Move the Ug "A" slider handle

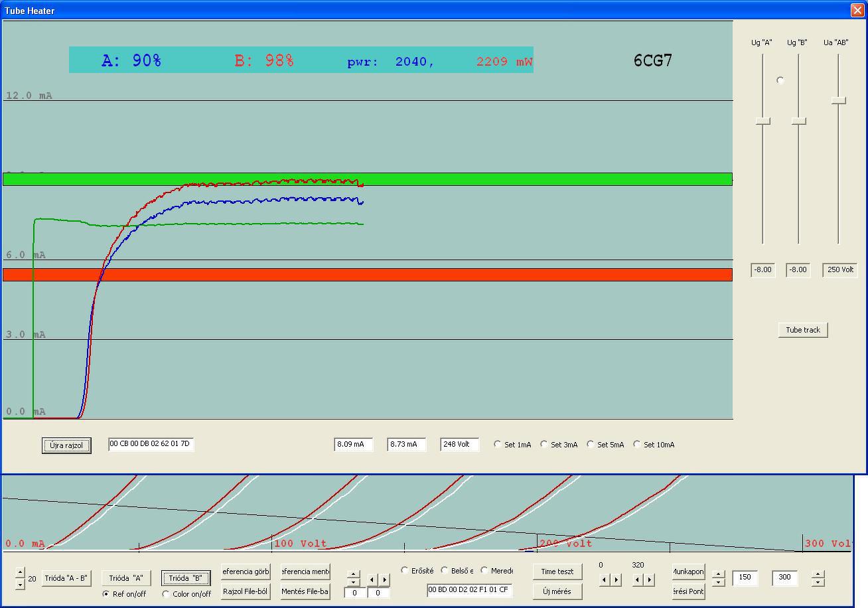point(763,121)
